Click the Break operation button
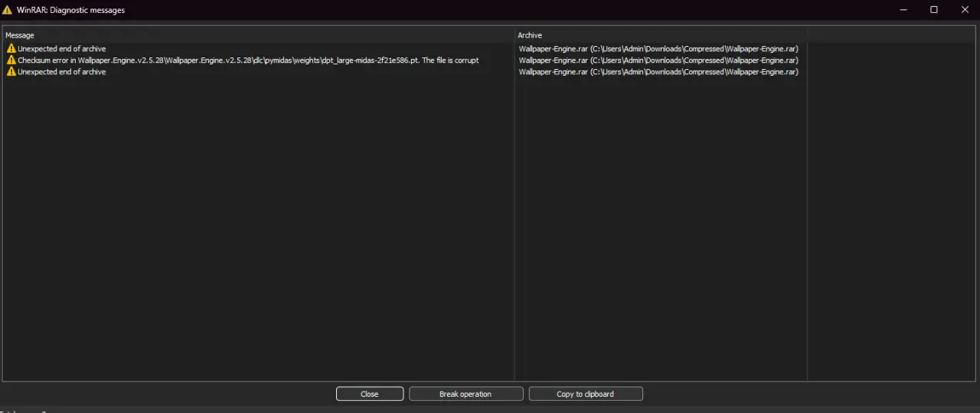980x413 pixels. 465,394
